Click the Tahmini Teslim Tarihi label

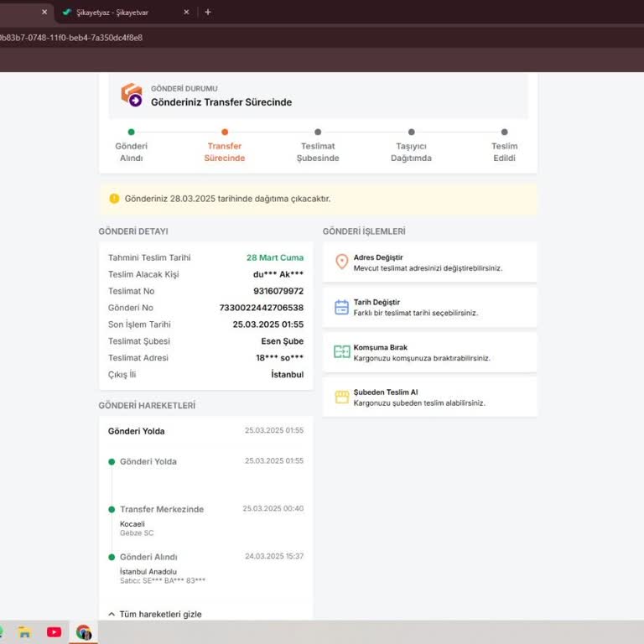coord(149,257)
